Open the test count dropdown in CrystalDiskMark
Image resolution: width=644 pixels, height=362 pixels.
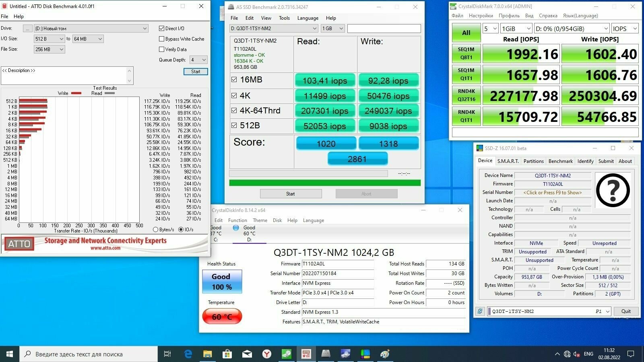click(x=490, y=29)
